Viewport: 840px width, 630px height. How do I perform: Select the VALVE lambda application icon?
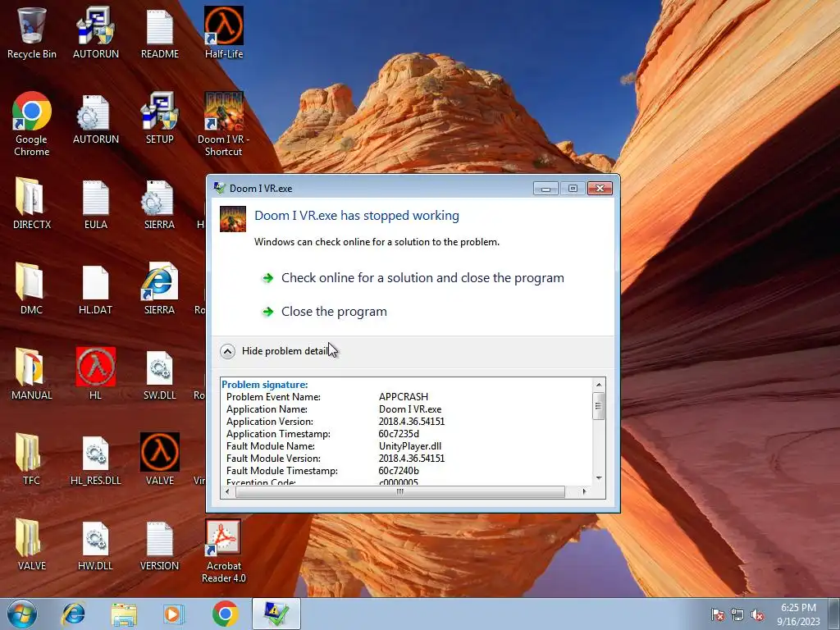coord(160,459)
